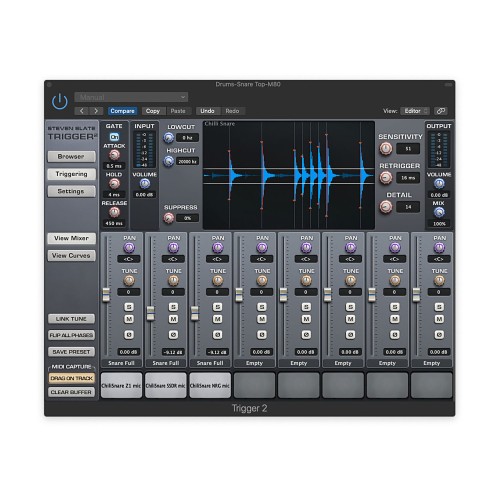Click the Sensitivity knob
Screen dimensions: 500x500
click(386, 149)
